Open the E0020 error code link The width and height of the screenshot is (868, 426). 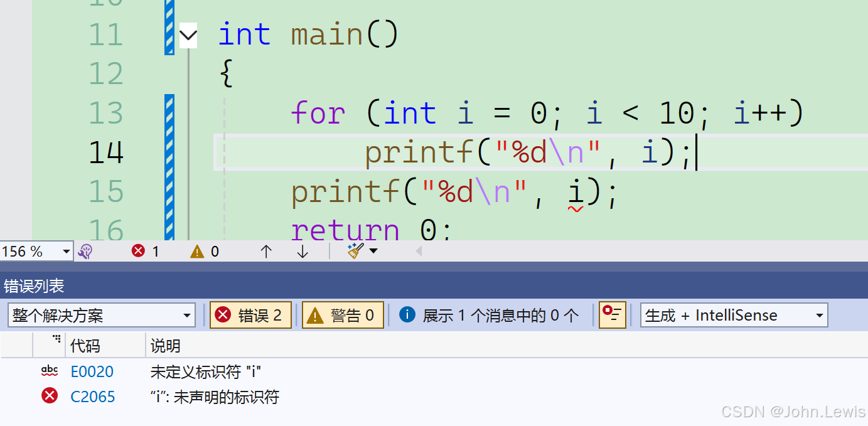[92, 371]
